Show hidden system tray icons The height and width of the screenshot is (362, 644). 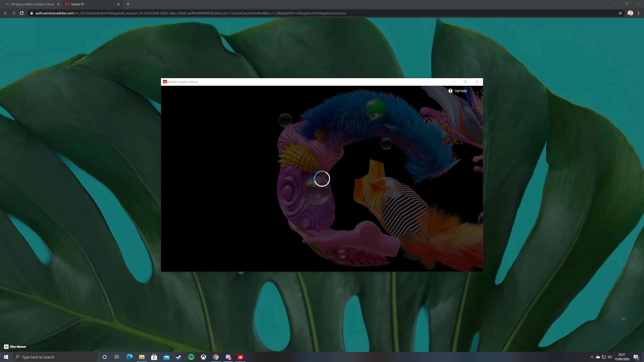(x=592, y=357)
